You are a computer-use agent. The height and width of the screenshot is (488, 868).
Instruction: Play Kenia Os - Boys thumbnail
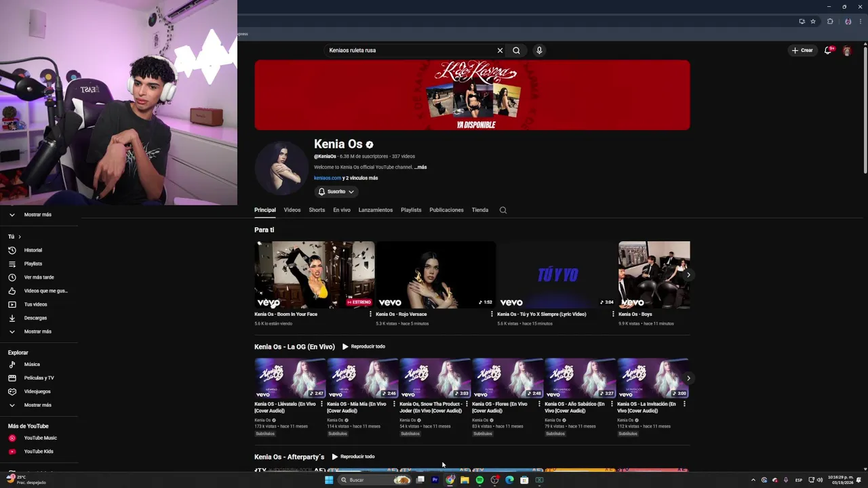pos(654,274)
